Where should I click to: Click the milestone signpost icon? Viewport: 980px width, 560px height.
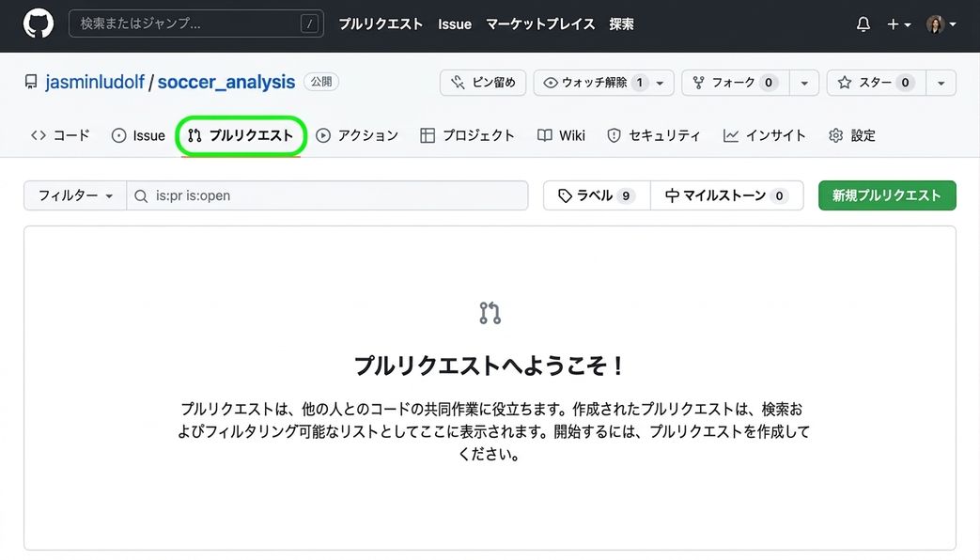click(x=672, y=195)
